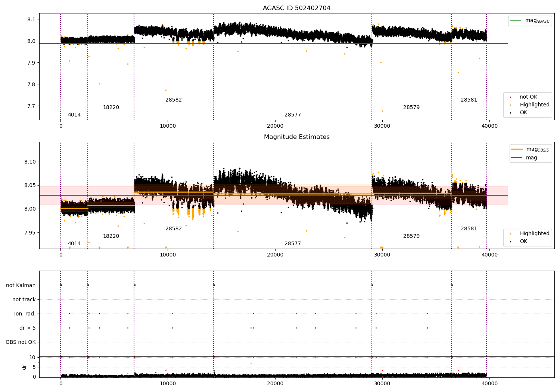Click 'mag OBSID' legend entry in middle plot
Screen dimensions: 560x392
(x=530, y=149)
